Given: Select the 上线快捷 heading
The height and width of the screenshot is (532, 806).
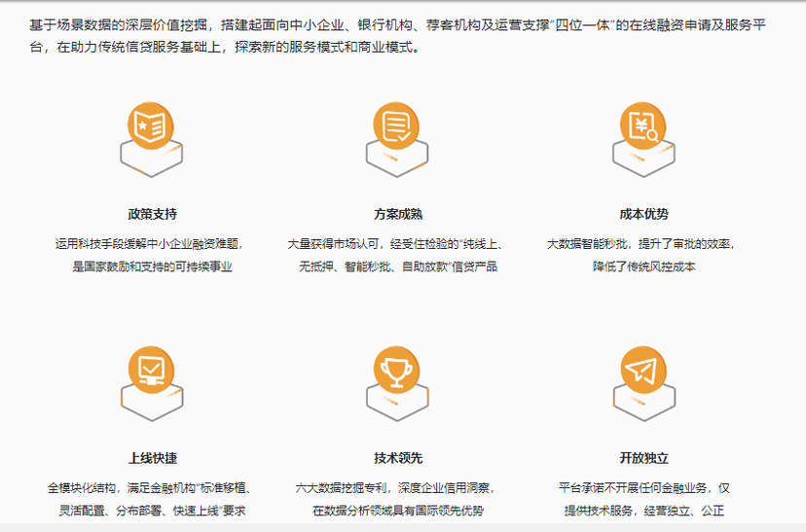Looking at the screenshot, I should (x=153, y=458).
